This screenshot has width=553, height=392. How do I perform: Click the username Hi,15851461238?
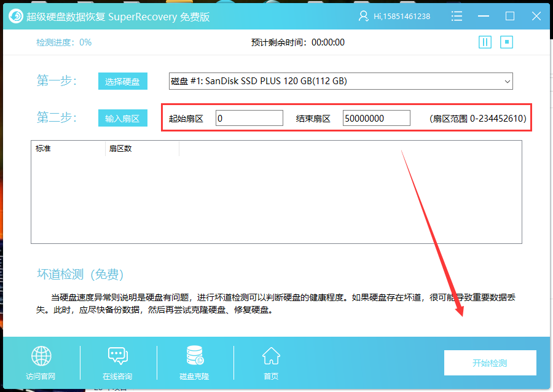(x=402, y=17)
